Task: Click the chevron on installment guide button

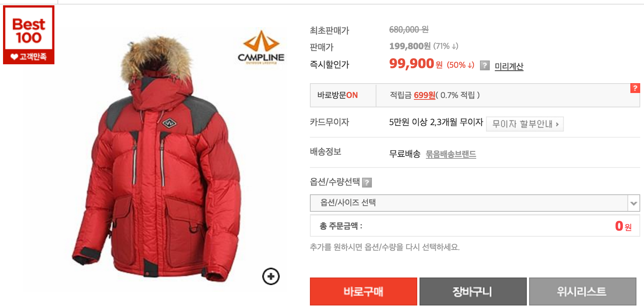Action: tap(557, 124)
